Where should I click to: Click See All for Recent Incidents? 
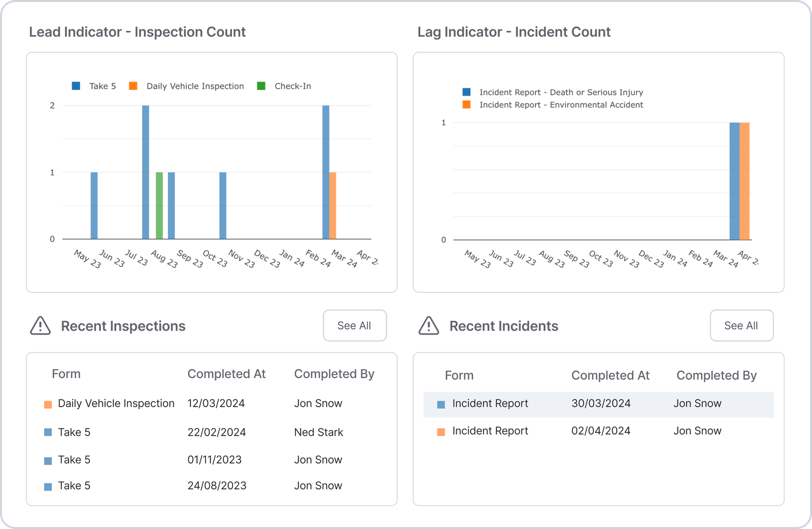coord(741,325)
